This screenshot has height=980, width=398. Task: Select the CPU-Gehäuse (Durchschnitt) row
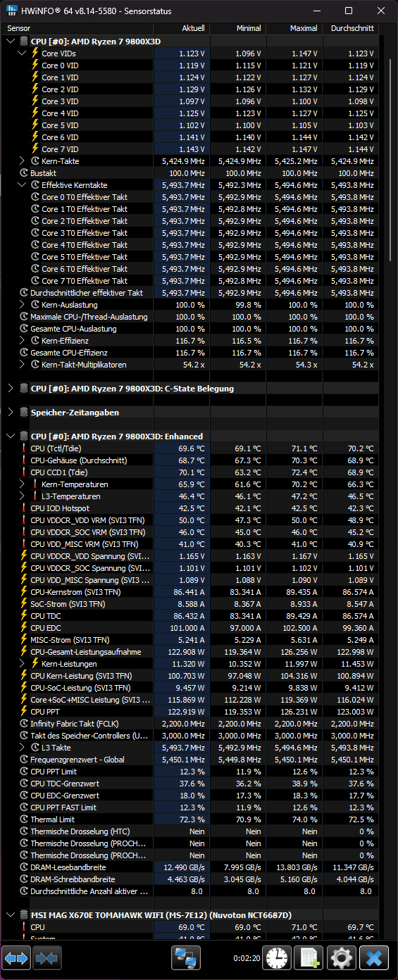pos(192,460)
